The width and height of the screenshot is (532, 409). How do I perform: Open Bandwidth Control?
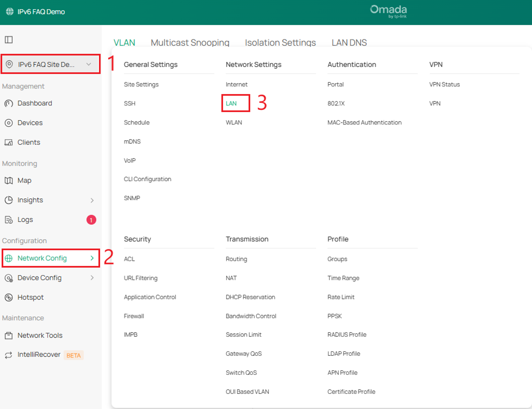click(x=251, y=316)
